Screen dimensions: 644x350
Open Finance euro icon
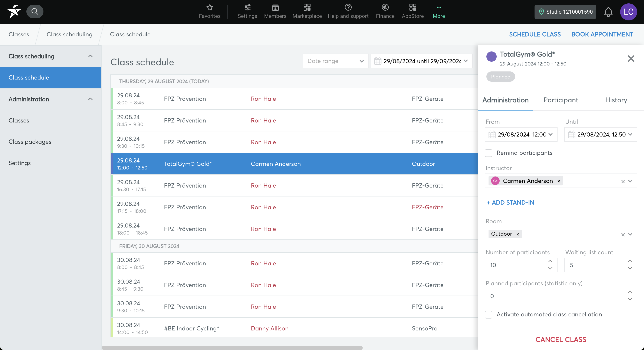click(x=385, y=7)
